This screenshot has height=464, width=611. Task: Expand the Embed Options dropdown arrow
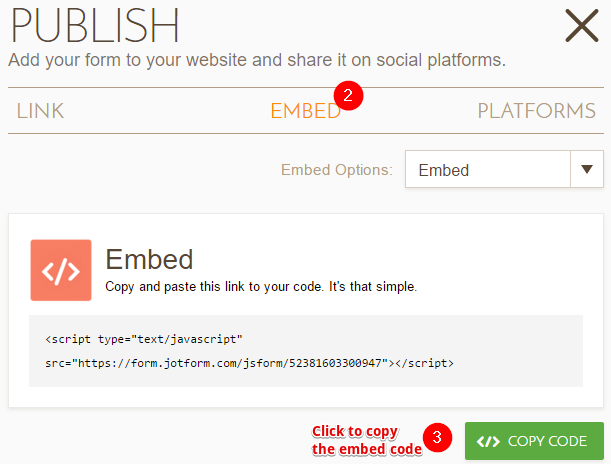point(586,170)
